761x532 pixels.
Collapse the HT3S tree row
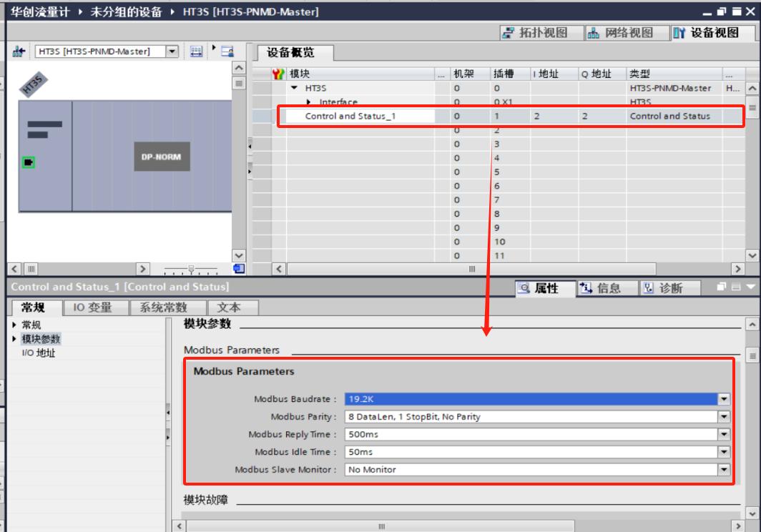(294, 88)
